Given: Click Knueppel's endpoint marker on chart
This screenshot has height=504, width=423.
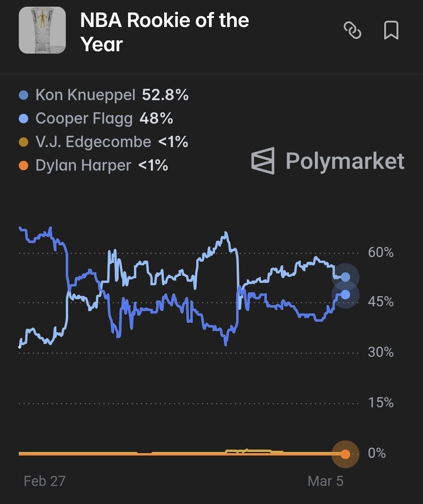Looking at the screenshot, I should tap(345, 277).
